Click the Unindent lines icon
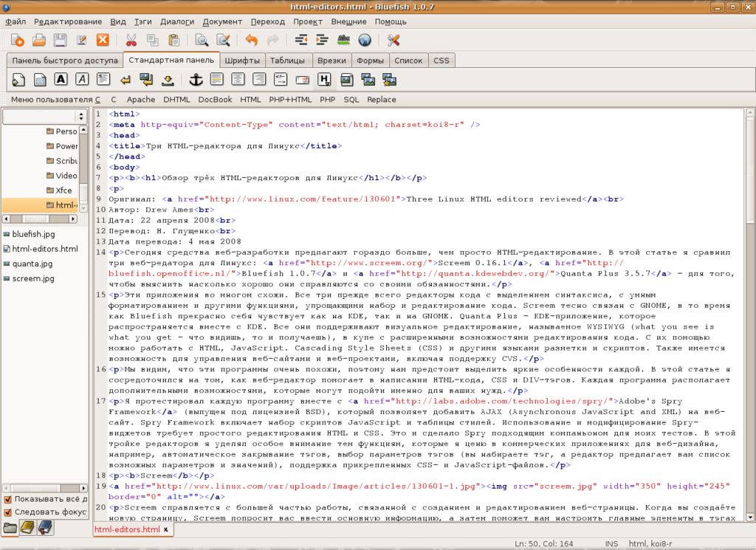Viewport: 756px width, 550px height. click(x=301, y=41)
